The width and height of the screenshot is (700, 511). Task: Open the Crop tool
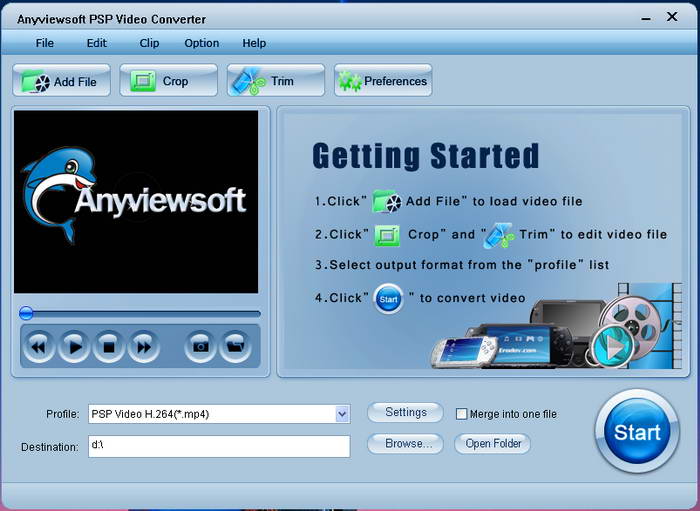tap(168, 81)
